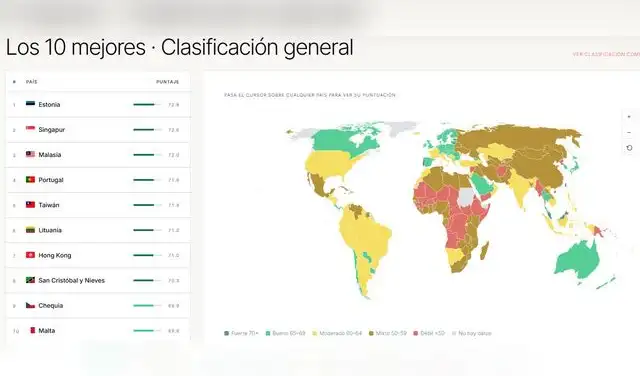Image resolution: width=640 pixels, height=376 pixels.
Task: Click the No hay datos legend swatch
Action: pos(454,333)
